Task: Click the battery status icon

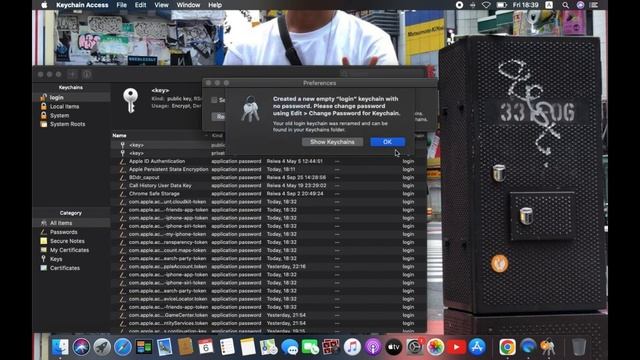Action: click(502, 5)
